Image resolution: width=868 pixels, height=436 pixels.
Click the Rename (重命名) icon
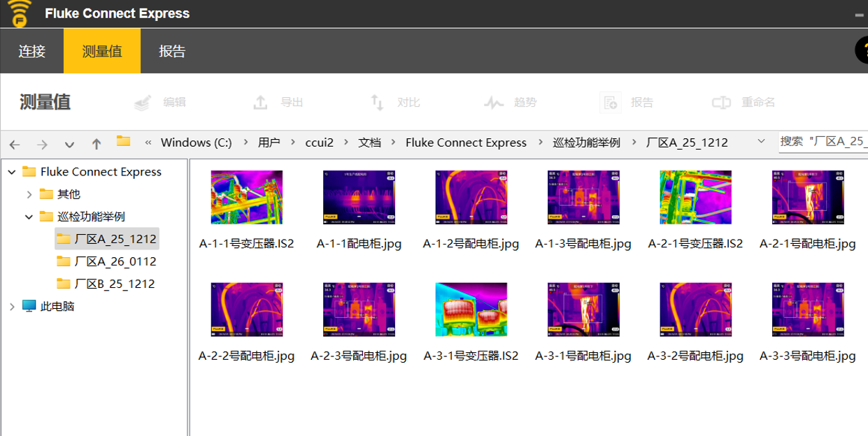click(721, 103)
